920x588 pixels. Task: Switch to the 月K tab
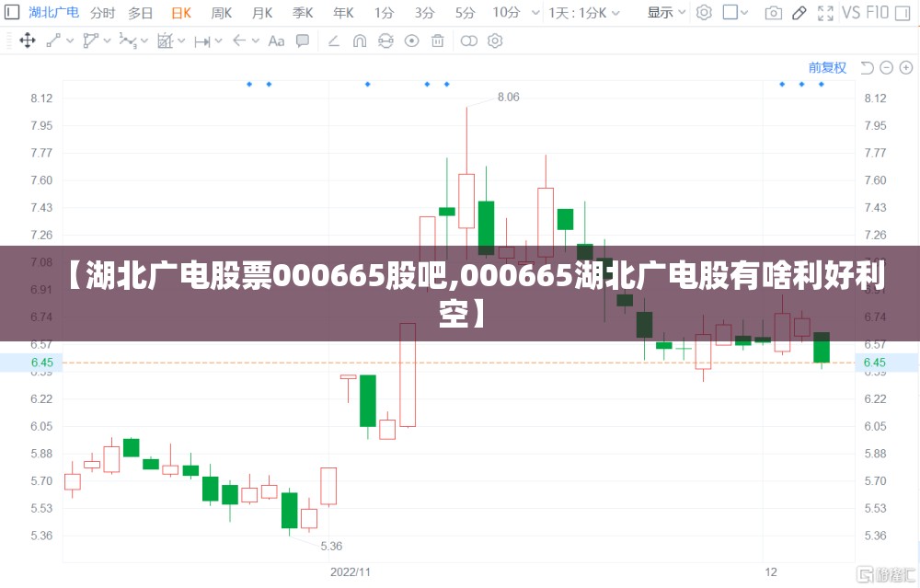[x=262, y=13]
